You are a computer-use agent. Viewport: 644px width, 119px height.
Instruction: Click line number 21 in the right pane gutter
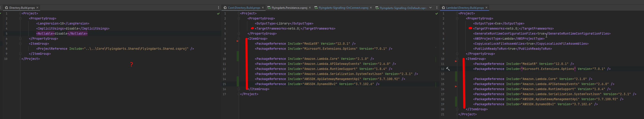(x=442, y=114)
